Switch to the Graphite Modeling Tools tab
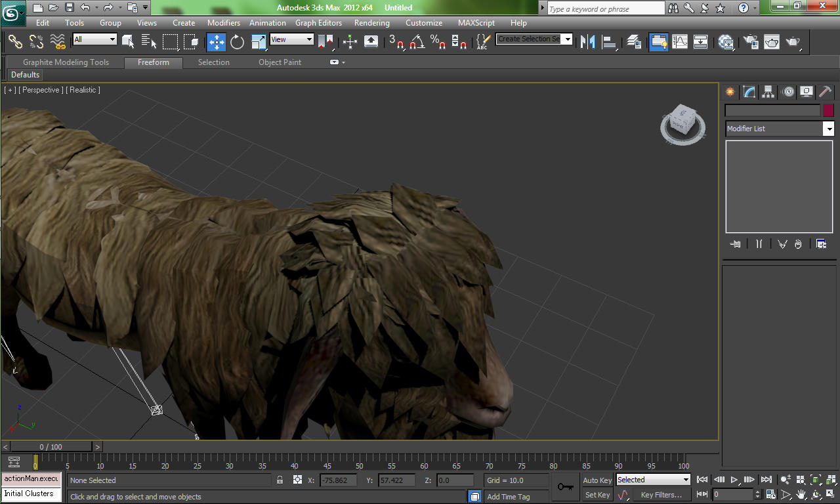The width and height of the screenshot is (840, 504). (x=66, y=62)
